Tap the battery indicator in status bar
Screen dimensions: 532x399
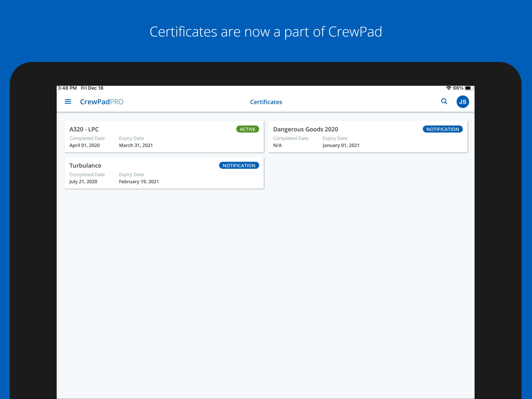click(x=469, y=88)
